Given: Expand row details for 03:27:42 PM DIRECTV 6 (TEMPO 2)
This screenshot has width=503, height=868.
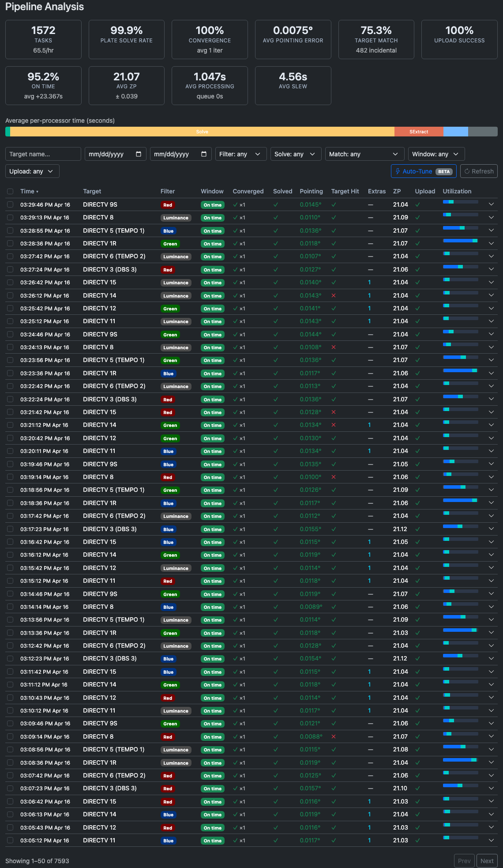Looking at the screenshot, I should (x=491, y=257).
